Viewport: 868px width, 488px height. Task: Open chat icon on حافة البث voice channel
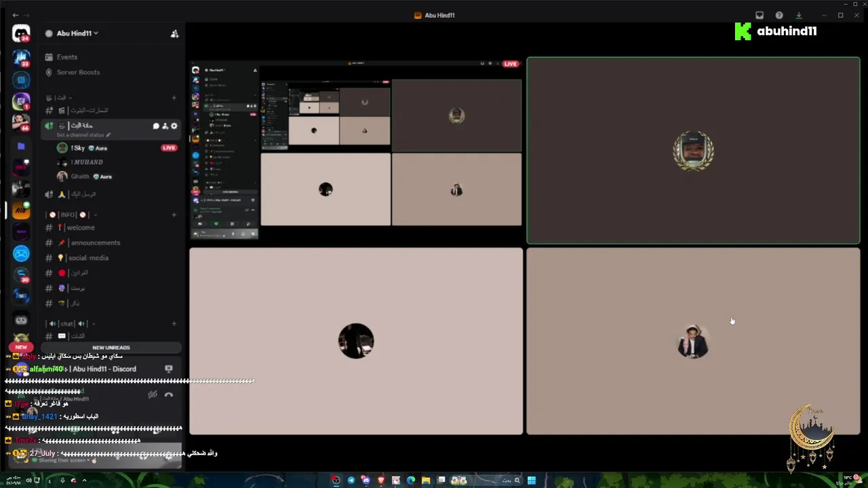[156, 126]
